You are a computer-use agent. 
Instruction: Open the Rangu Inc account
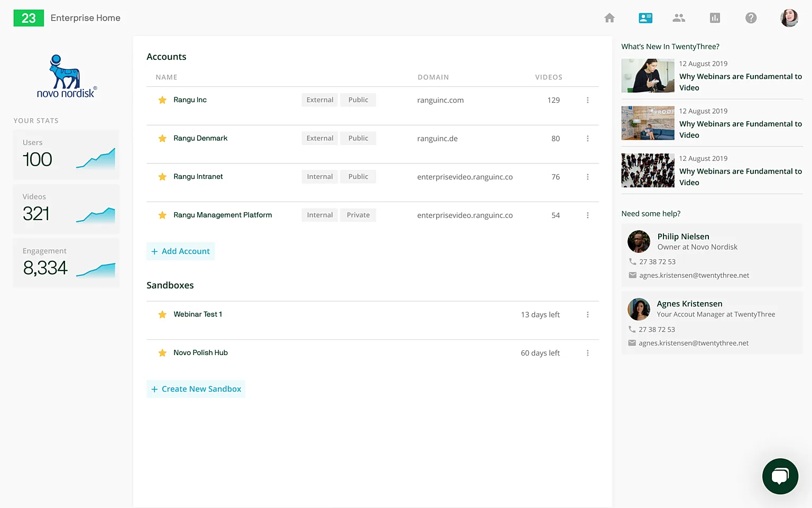click(x=190, y=100)
